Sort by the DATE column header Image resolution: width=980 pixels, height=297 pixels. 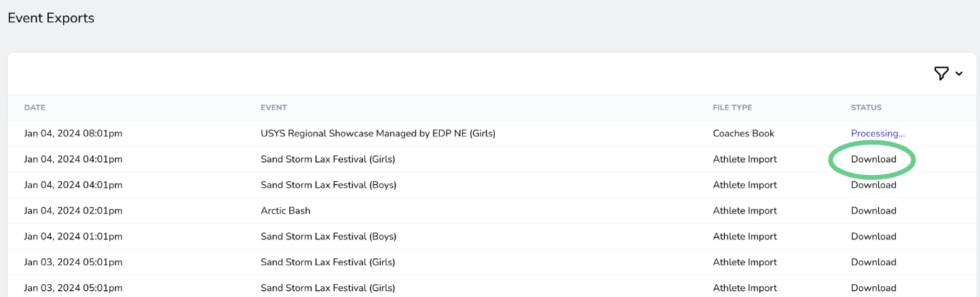[x=35, y=108]
